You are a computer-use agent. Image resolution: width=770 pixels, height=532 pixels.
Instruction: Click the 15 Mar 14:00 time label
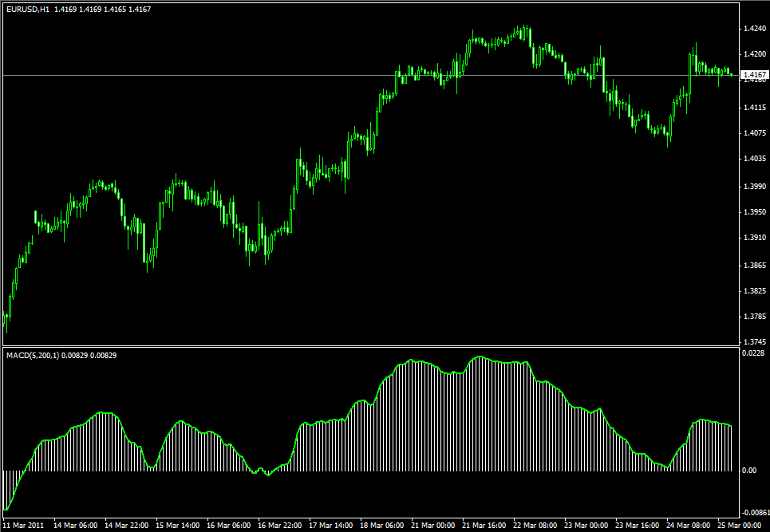tap(178, 526)
